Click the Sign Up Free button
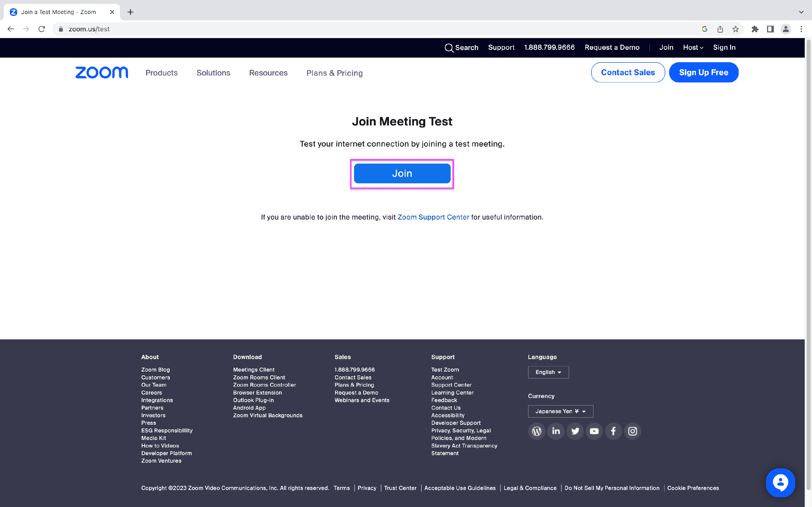 [704, 72]
